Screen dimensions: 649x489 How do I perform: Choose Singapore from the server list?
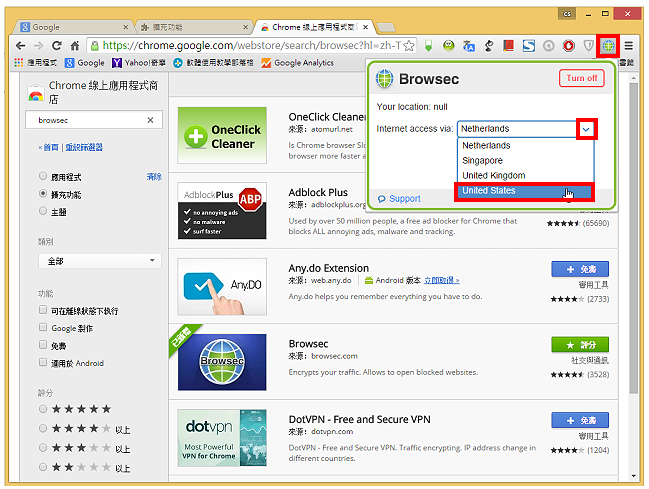click(525, 160)
